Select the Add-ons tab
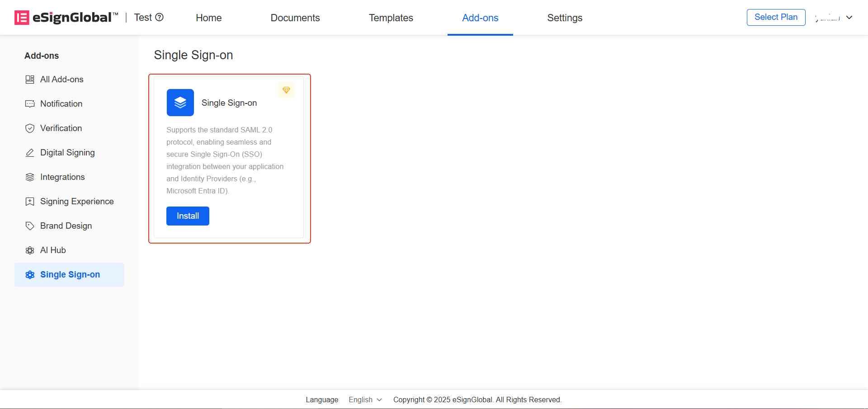 pyautogui.click(x=480, y=18)
